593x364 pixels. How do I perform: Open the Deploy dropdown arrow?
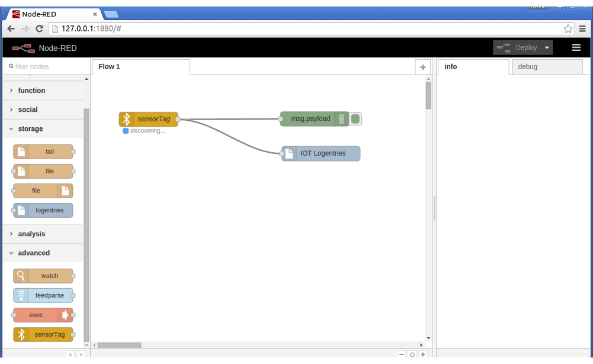pyautogui.click(x=547, y=48)
